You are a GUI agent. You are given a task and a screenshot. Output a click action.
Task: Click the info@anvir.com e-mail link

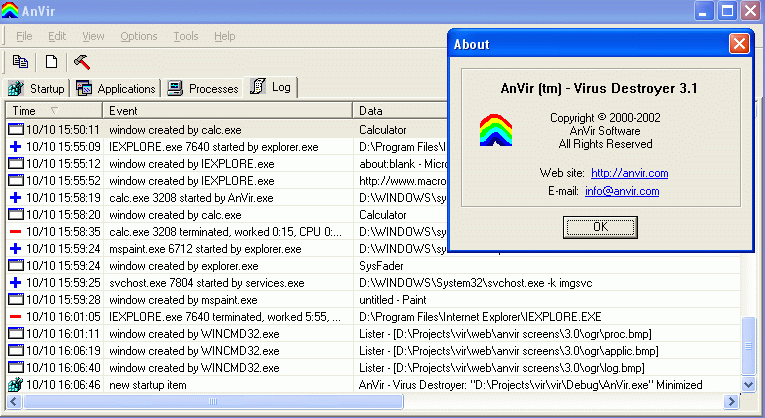pyautogui.click(x=622, y=191)
